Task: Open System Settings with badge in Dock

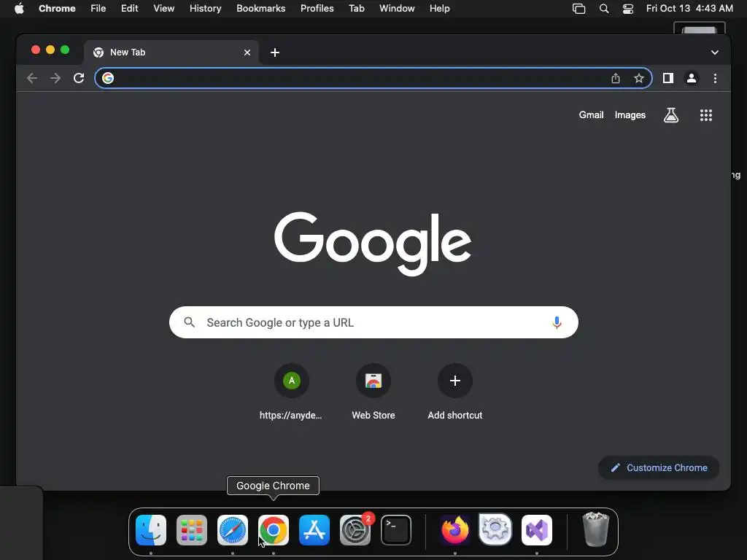Action: click(355, 530)
